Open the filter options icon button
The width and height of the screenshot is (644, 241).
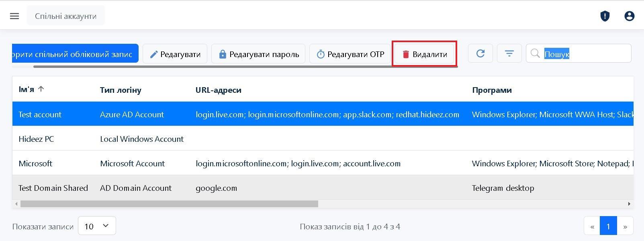pos(509,53)
